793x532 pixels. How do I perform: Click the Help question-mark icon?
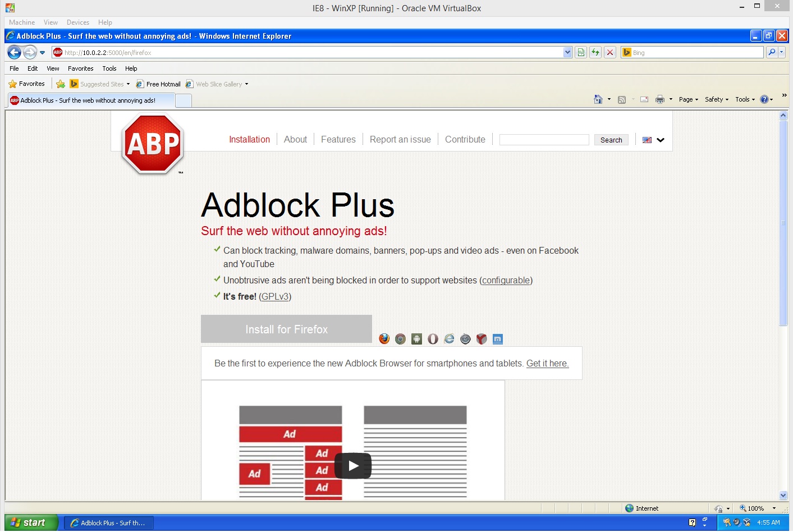click(x=764, y=99)
